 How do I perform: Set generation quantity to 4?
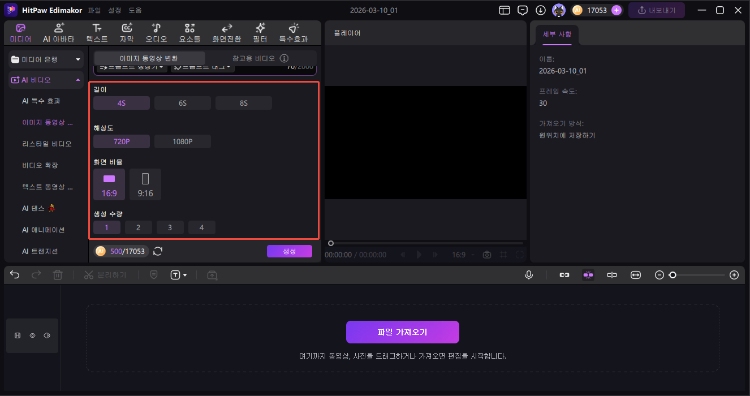[x=201, y=227]
